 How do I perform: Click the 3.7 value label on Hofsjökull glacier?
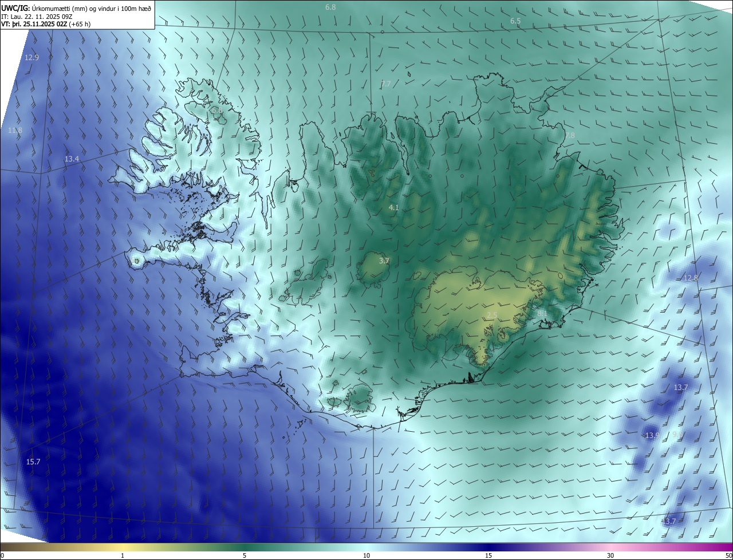pyautogui.click(x=384, y=261)
